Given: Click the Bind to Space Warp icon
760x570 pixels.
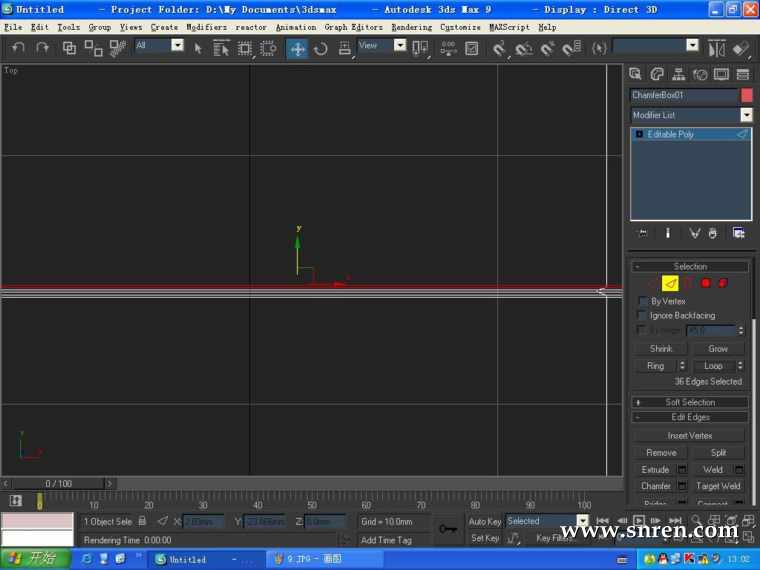Looking at the screenshot, I should tap(117, 48).
